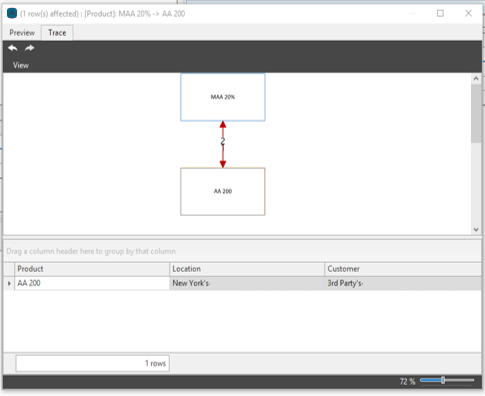The image size is (485, 396).
Task: Sort by the Customer column header
Action: coord(403,269)
